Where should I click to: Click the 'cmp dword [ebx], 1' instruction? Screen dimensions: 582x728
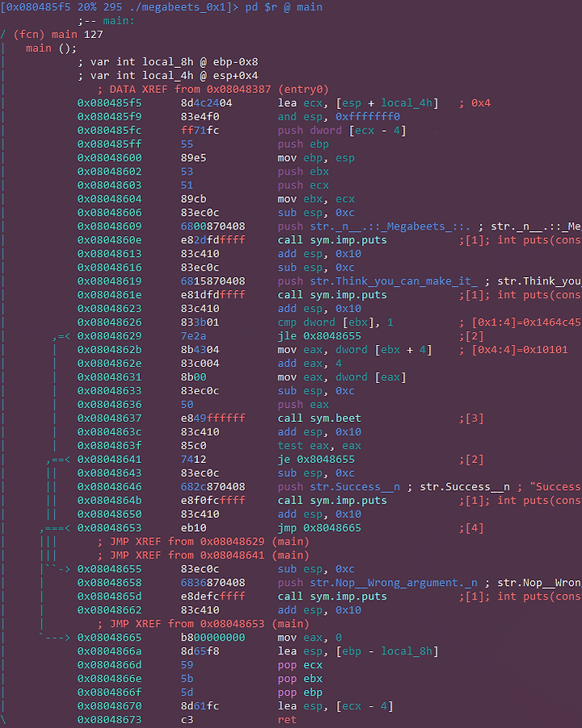(335, 322)
